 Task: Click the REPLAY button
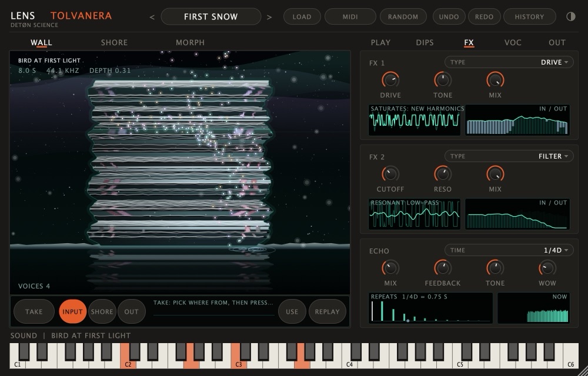click(x=328, y=311)
